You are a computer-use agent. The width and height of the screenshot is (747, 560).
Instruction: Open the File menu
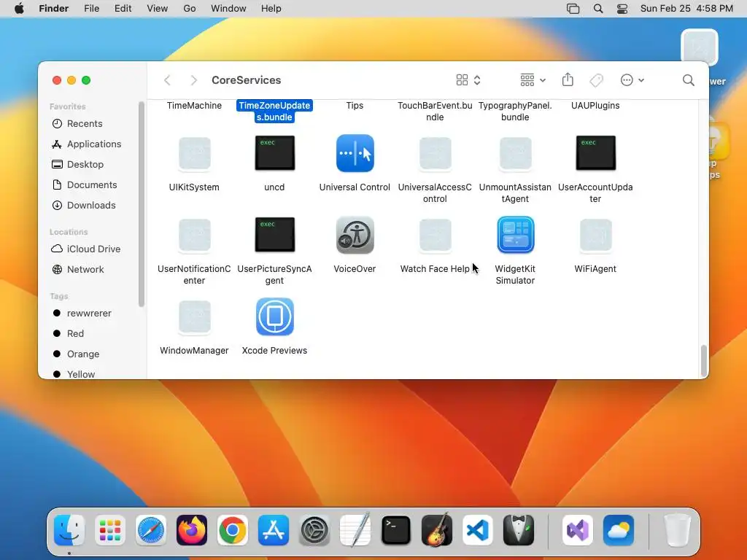pyautogui.click(x=91, y=9)
